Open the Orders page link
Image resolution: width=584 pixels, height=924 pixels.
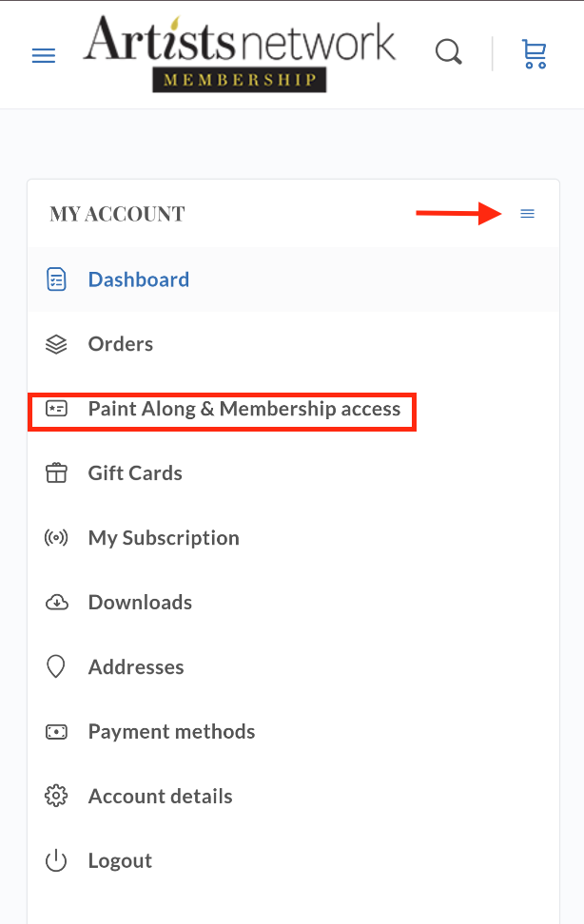tap(121, 344)
